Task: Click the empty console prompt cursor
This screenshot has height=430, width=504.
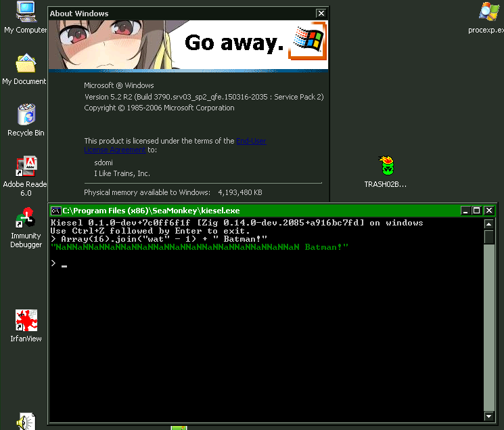Action: (64, 266)
